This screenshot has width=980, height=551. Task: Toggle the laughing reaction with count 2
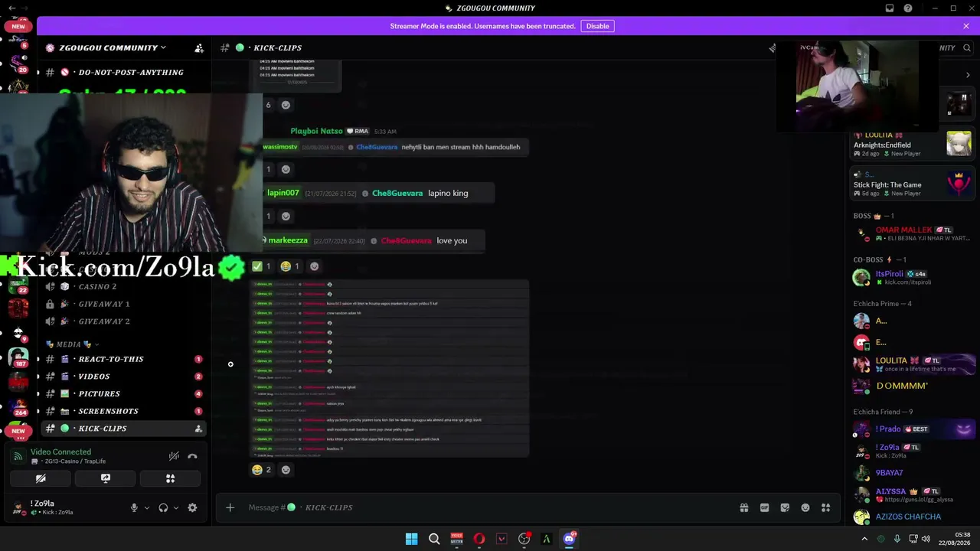pyautogui.click(x=262, y=470)
